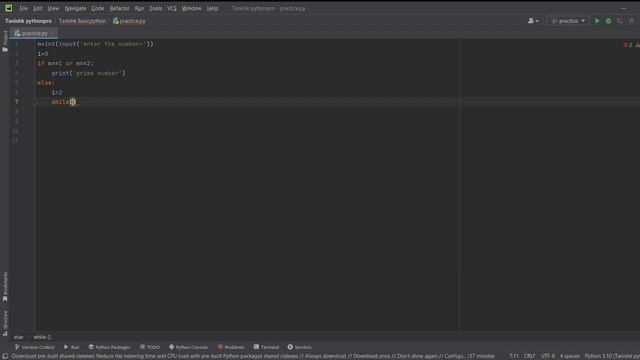Open the Code menu
Image resolution: width=640 pixels, height=360 pixels.
(x=98, y=8)
